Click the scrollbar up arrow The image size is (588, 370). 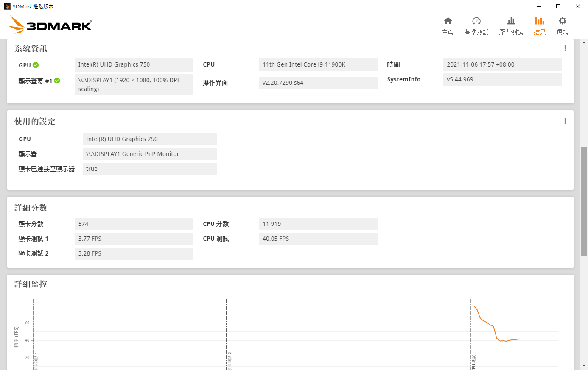click(x=584, y=42)
